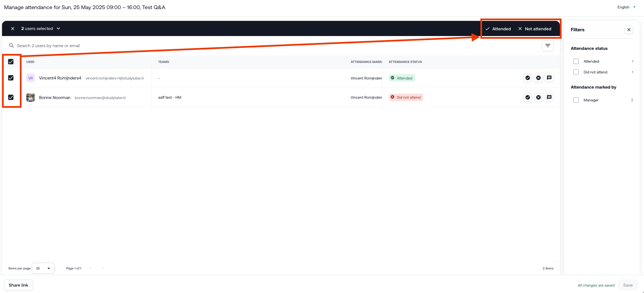Close the Filters panel
Image resolution: width=644 pixels, height=293 pixels.
(x=629, y=30)
